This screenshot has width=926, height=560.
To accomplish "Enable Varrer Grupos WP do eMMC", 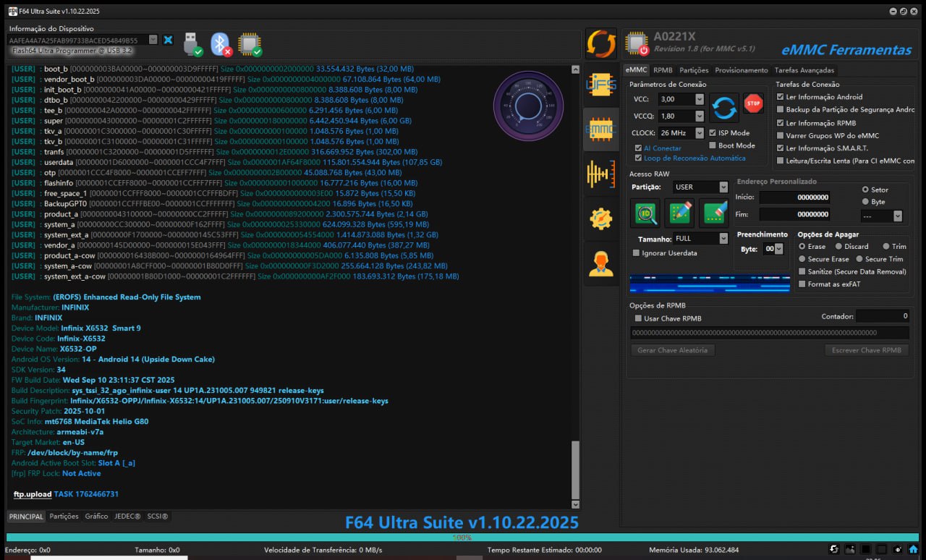I will pyautogui.click(x=780, y=135).
